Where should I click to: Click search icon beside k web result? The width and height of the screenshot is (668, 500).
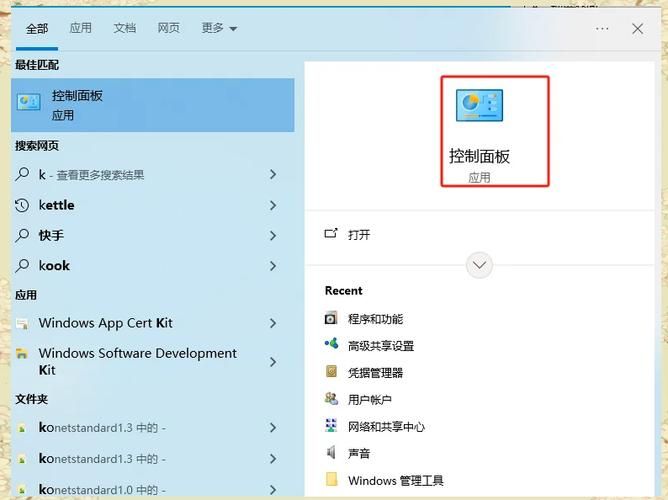click(22, 174)
